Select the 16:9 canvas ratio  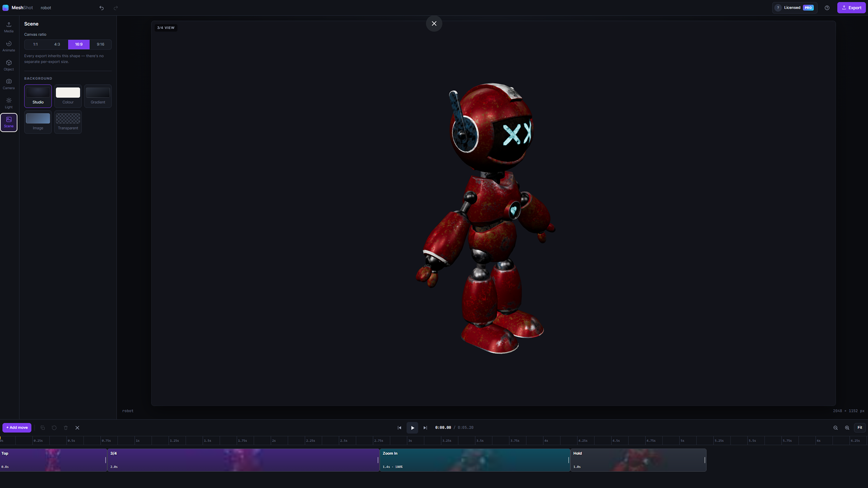coord(79,44)
